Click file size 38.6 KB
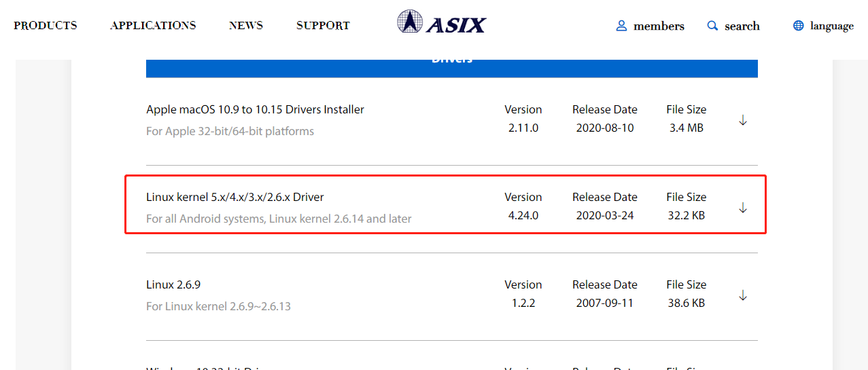Screen dimensions: 868x370 pyautogui.click(x=687, y=303)
